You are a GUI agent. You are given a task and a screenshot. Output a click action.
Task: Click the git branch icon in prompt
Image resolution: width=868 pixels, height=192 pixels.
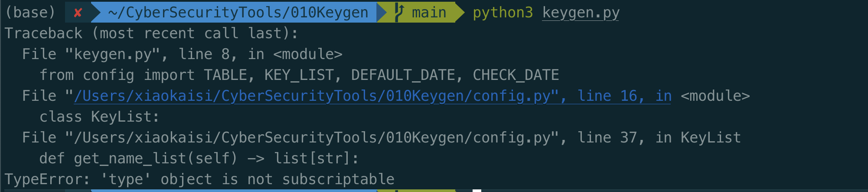tap(399, 13)
